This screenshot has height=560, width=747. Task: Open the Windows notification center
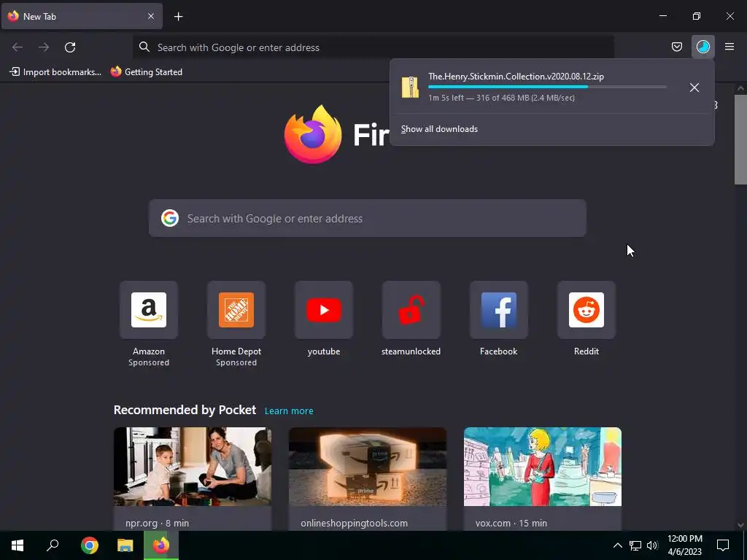click(x=723, y=545)
